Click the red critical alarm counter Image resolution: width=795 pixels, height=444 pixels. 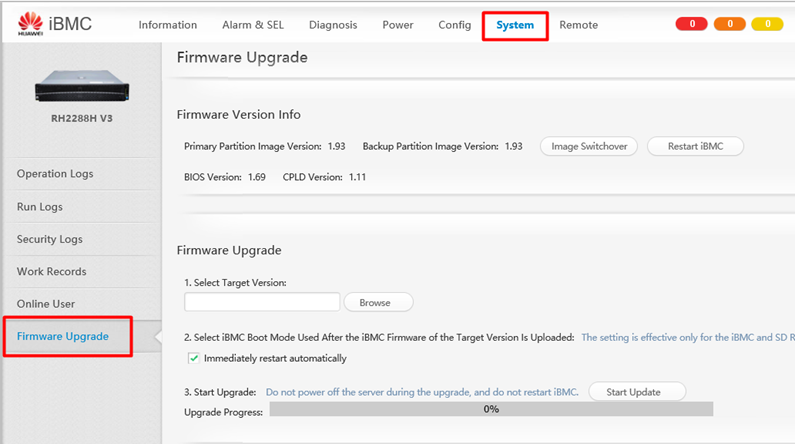[691, 24]
